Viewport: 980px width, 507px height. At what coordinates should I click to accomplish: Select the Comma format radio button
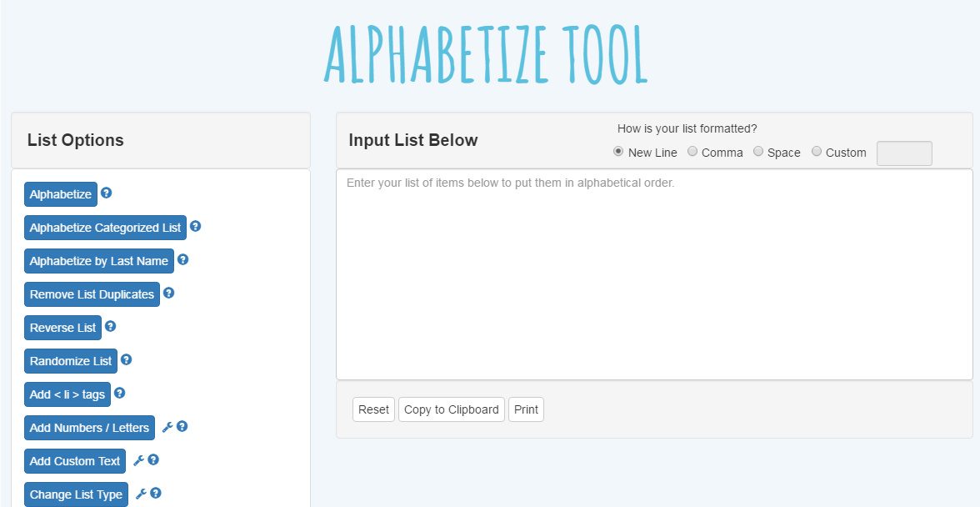pyautogui.click(x=692, y=152)
